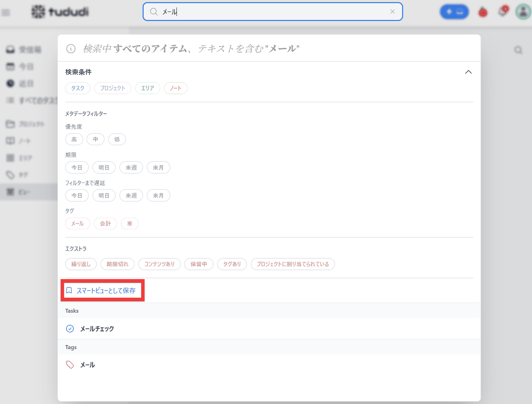Enable the コンテンツあり extra filter
The image size is (532, 404).
pyautogui.click(x=160, y=264)
